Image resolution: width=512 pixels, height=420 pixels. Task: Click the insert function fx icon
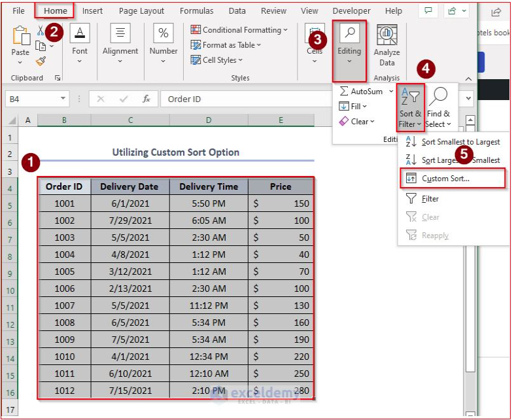point(147,99)
